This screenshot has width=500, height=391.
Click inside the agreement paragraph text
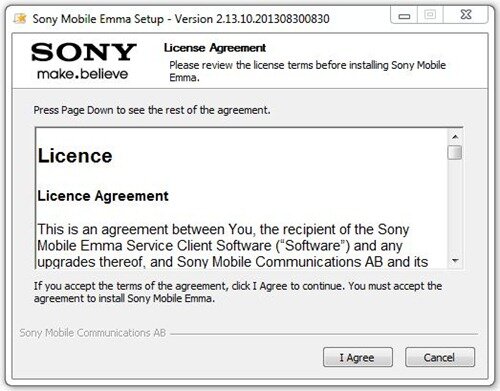(233, 246)
